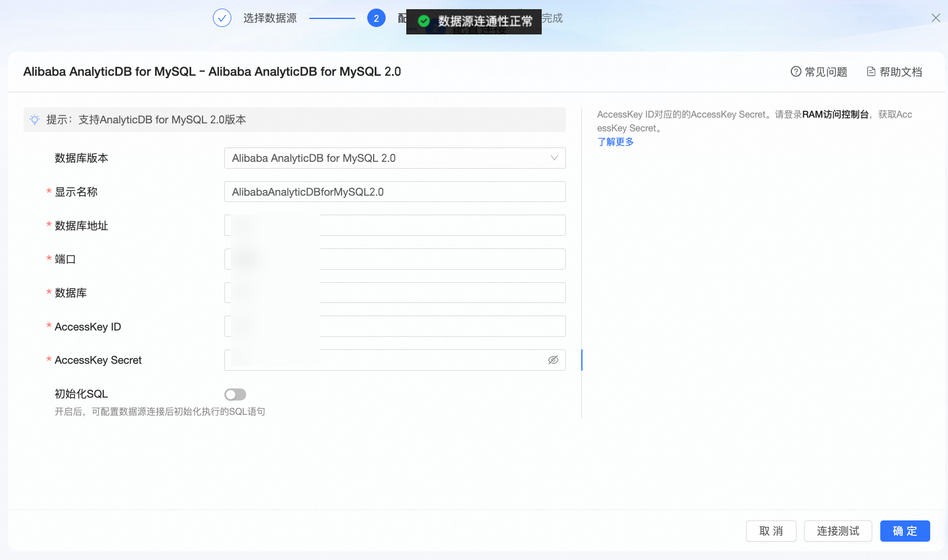Screen dimensions: 948x560
Task: Click the 数据库地址 input field
Action: (x=395, y=225)
